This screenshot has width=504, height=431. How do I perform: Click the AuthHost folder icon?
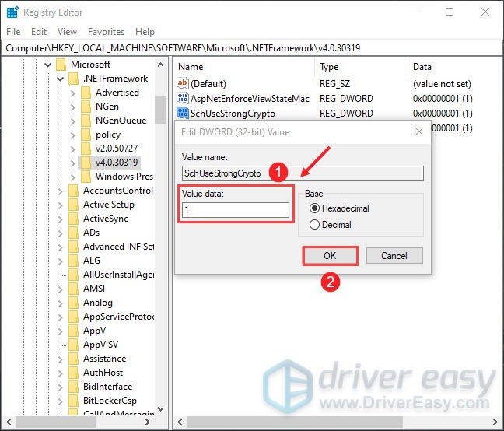(73, 373)
